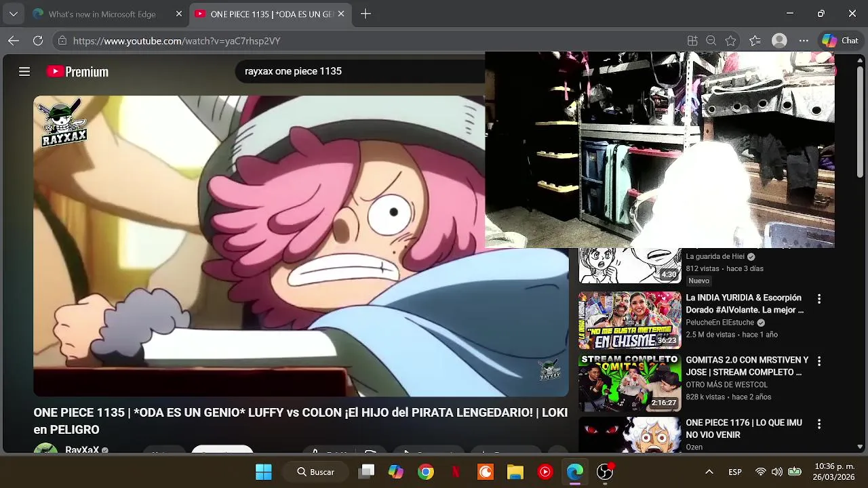This screenshot has width=868, height=488.
Task: Open GOMITAS 2.0 stream thumbnail
Action: click(x=629, y=383)
